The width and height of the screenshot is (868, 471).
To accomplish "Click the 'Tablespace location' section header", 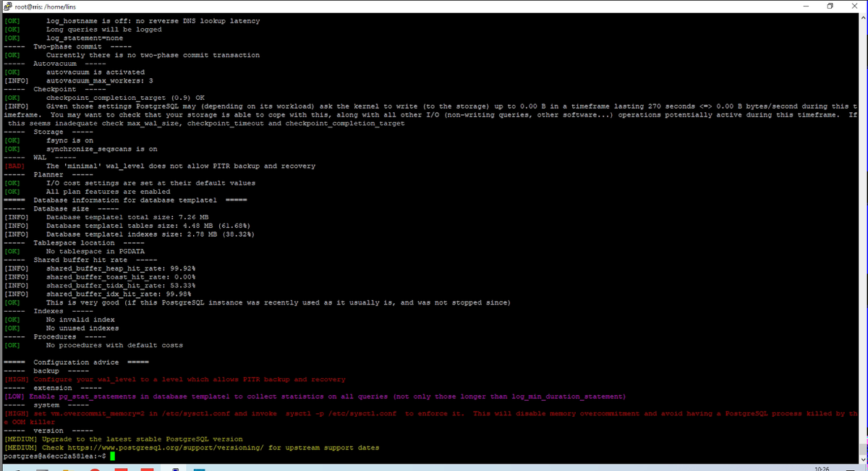I will pos(74,243).
